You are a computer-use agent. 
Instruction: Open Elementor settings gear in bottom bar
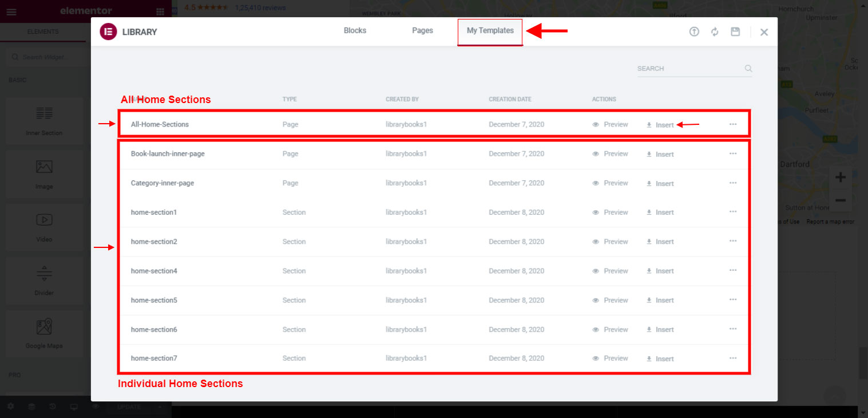point(11,407)
